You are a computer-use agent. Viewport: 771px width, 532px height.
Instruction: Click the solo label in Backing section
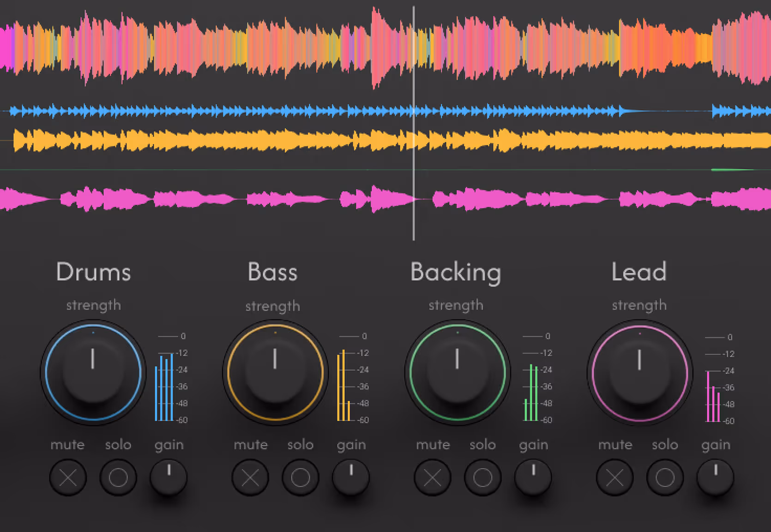483,445
